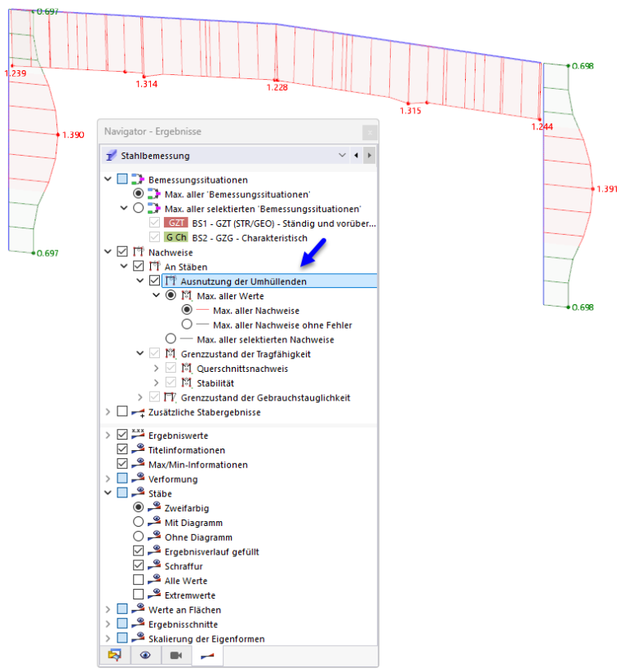Uncheck the Ergebniswerte checkbox
The height and width of the screenshot is (672, 620).
pos(122,435)
